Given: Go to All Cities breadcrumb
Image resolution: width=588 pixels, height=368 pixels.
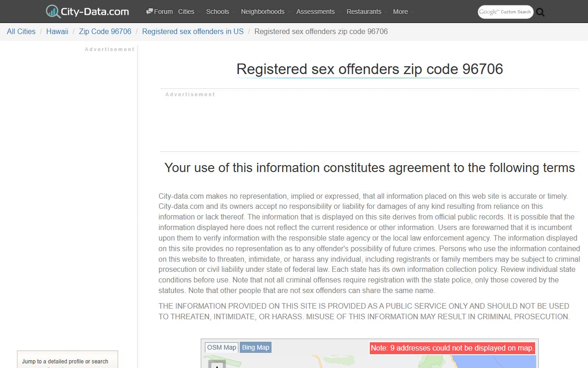Looking at the screenshot, I should point(21,31).
